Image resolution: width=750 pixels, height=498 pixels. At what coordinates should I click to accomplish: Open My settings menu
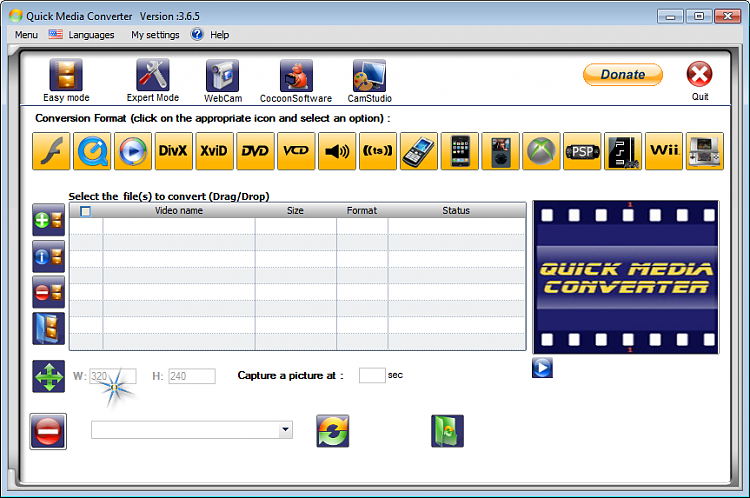(x=155, y=35)
